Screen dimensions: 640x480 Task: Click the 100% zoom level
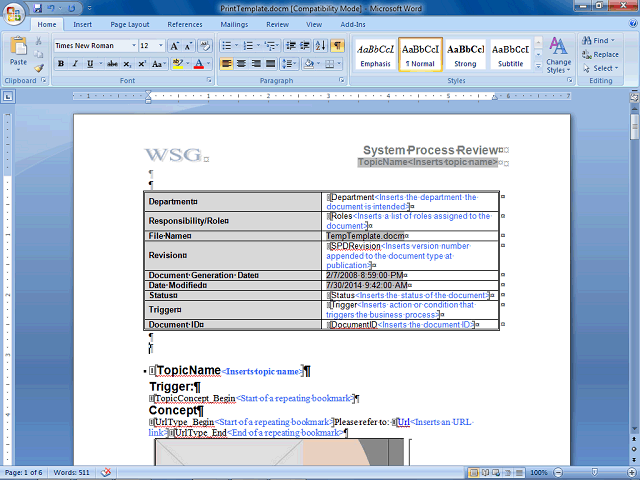[x=538, y=473]
